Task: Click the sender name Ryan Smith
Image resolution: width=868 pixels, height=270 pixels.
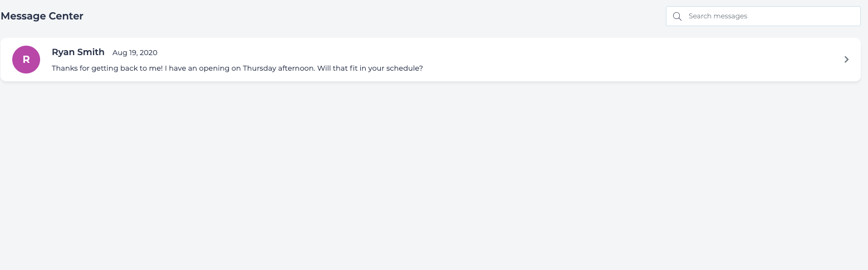Action: coord(78,52)
